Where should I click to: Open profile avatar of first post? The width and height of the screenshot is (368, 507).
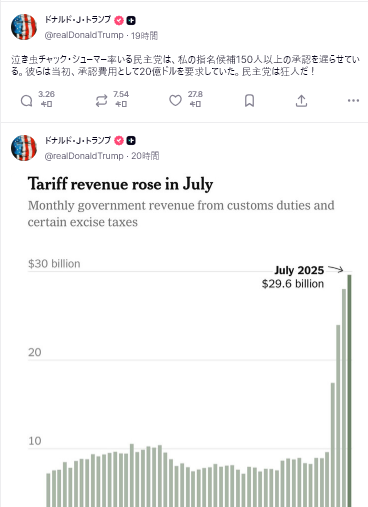click(24, 27)
